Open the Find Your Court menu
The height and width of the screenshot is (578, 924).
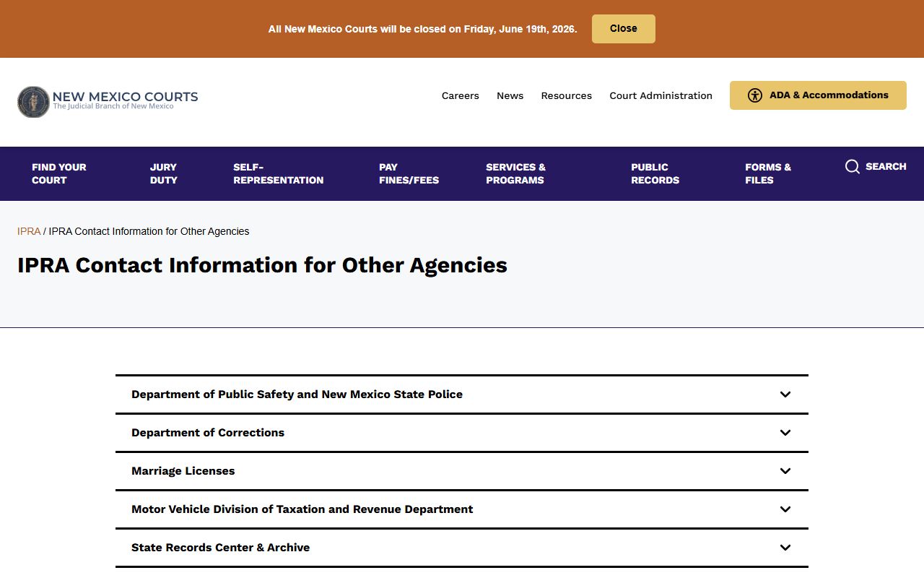pyautogui.click(x=59, y=173)
